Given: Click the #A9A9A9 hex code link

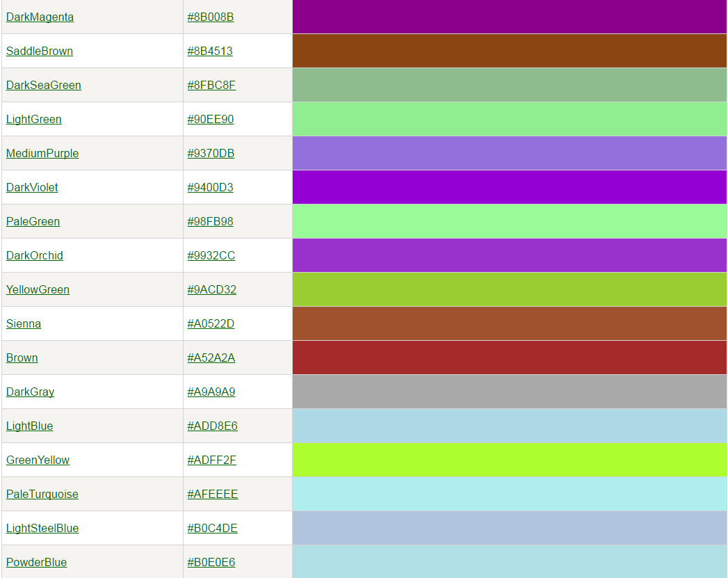Looking at the screenshot, I should [211, 392].
